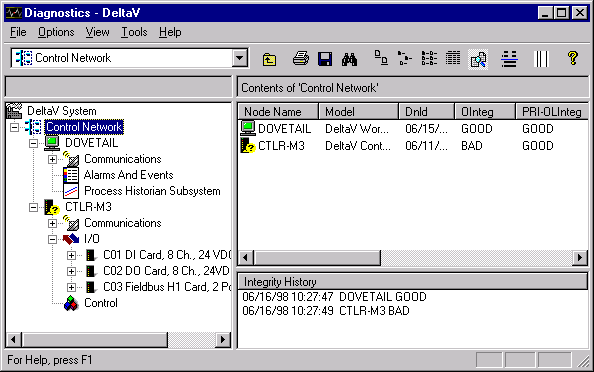
Task: Click the horizontal lines toolbar icon
Action: click(x=509, y=59)
